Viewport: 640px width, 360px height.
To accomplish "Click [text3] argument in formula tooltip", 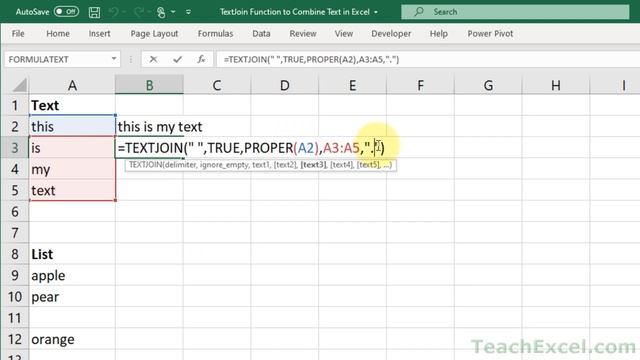I will (313, 165).
